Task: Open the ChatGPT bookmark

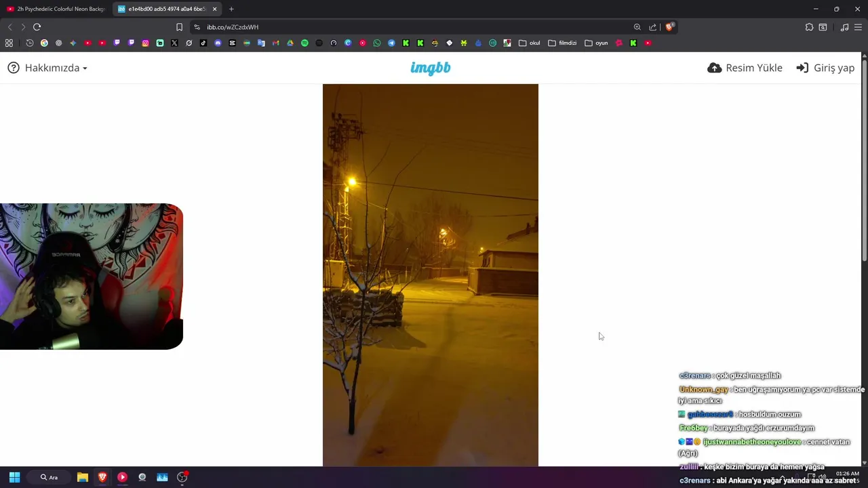Action: point(59,43)
